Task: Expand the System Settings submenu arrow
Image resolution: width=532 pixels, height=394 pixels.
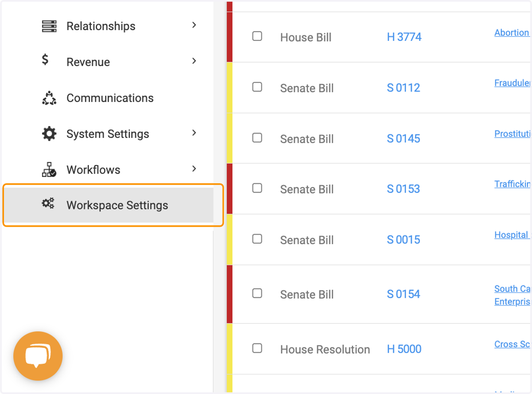Action: (194, 133)
